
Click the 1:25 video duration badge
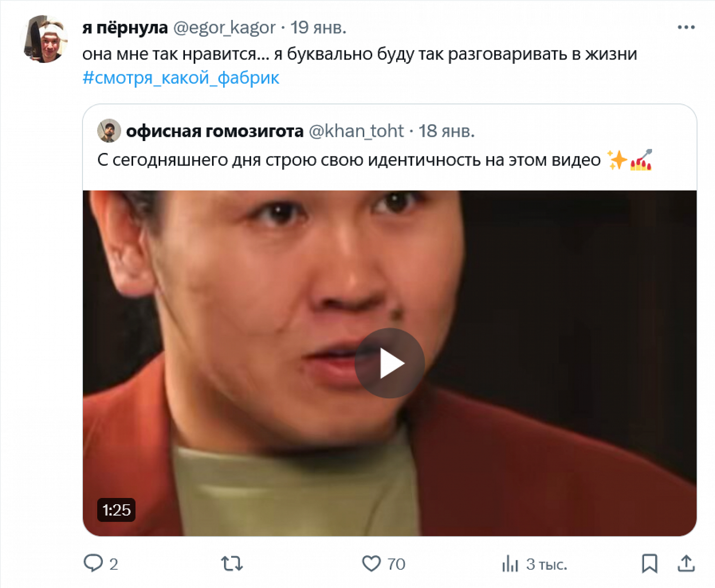[116, 510]
